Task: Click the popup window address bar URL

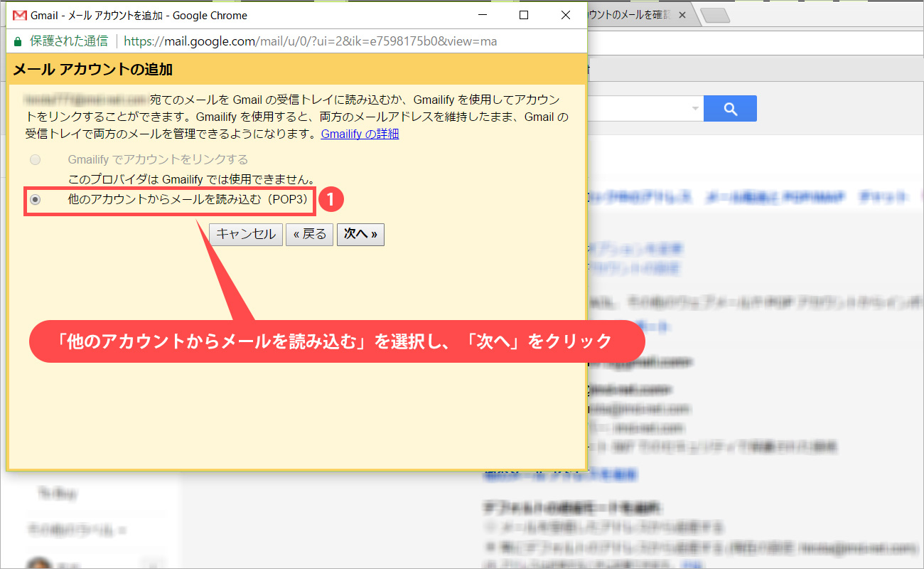Action: [x=311, y=41]
